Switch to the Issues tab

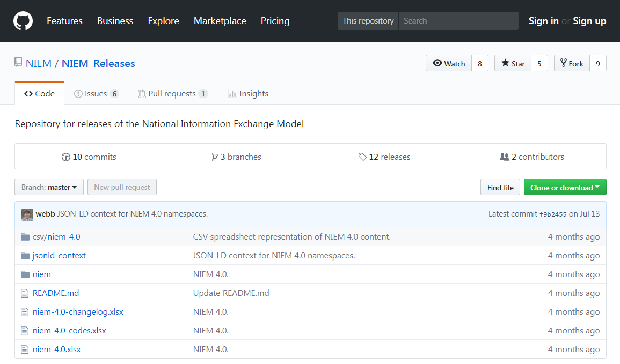pos(96,93)
